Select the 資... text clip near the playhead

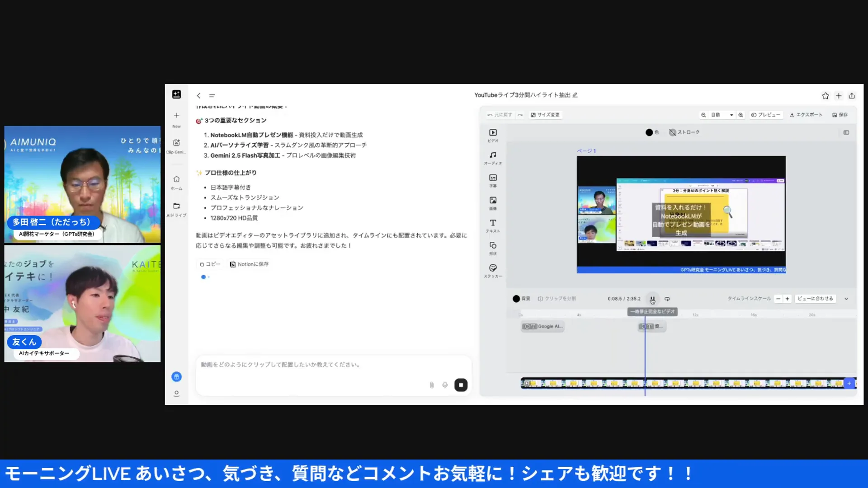coord(652,326)
